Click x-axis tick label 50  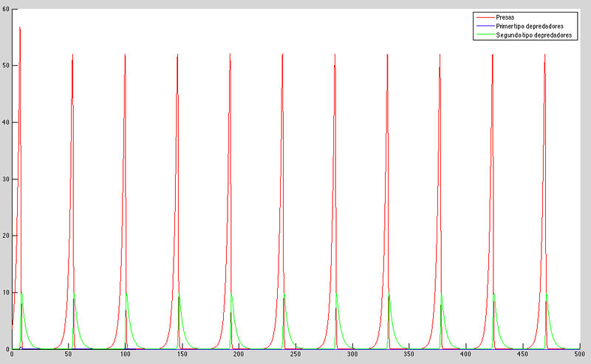pyautogui.click(x=69, y=357)
